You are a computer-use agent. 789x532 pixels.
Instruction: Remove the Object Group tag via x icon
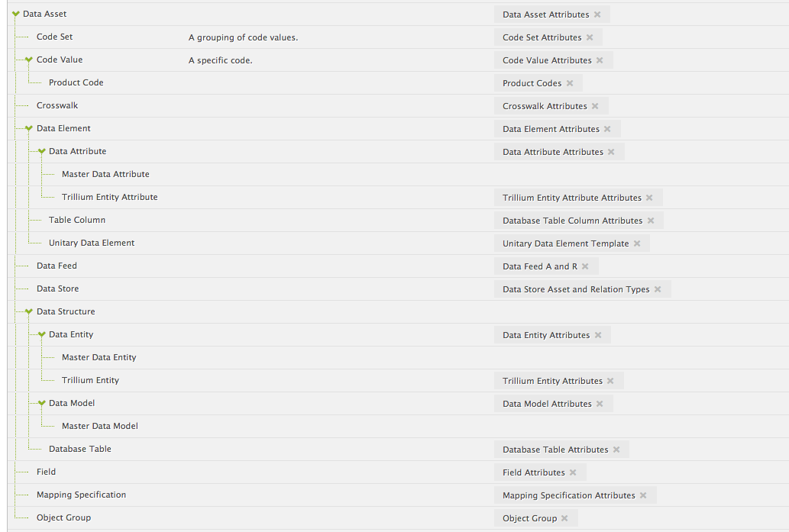[564, 518]
